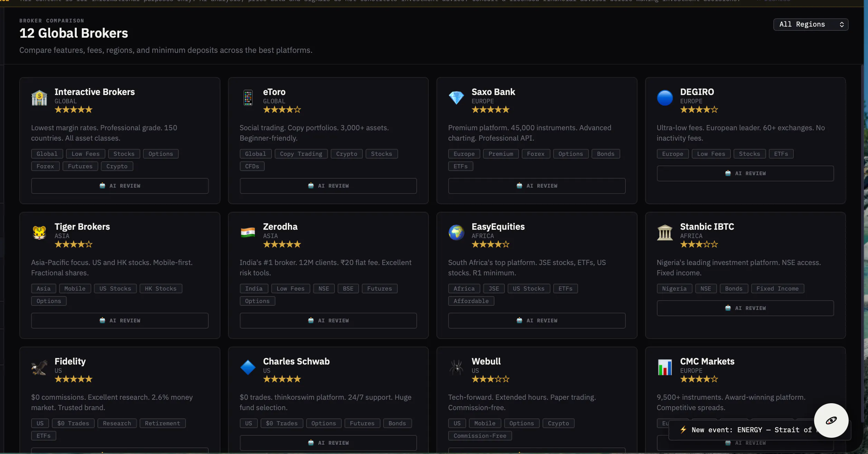Viewport: 868px width, 454px height.
Task: Select the Premium tag on Saxo Bank
Action: [501, 154]
